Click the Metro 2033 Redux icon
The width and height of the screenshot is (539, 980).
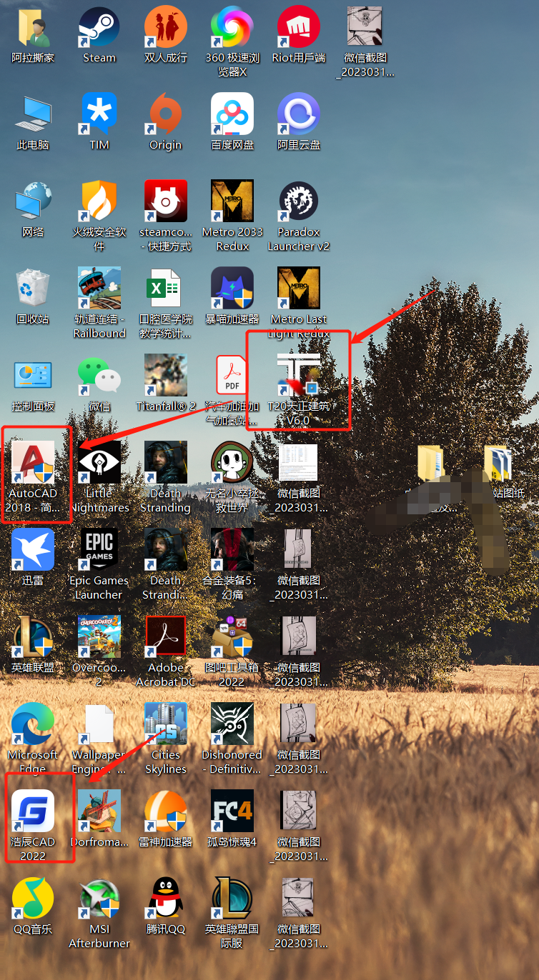(x=232, y=201)
